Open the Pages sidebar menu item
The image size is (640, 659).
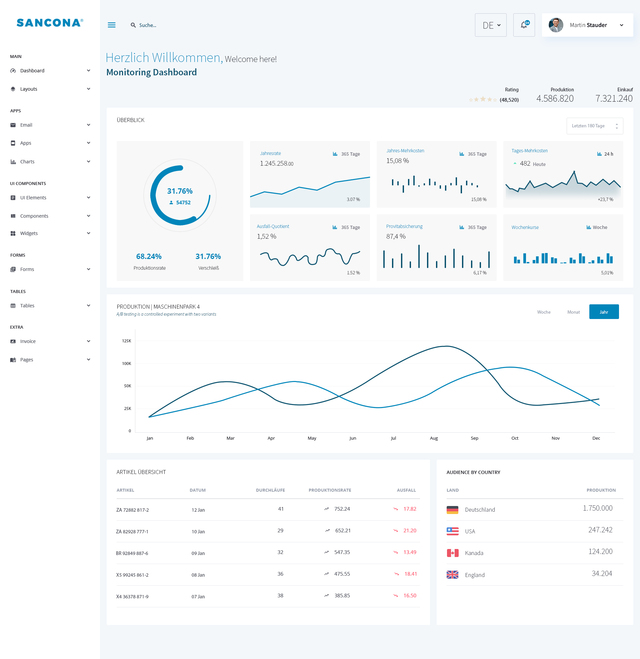tap(50, 359)
